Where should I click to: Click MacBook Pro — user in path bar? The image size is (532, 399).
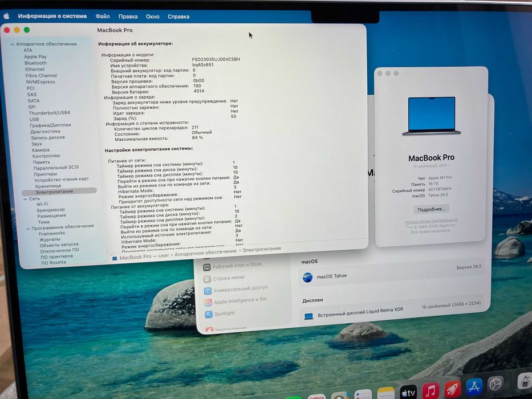pos(144,256)
